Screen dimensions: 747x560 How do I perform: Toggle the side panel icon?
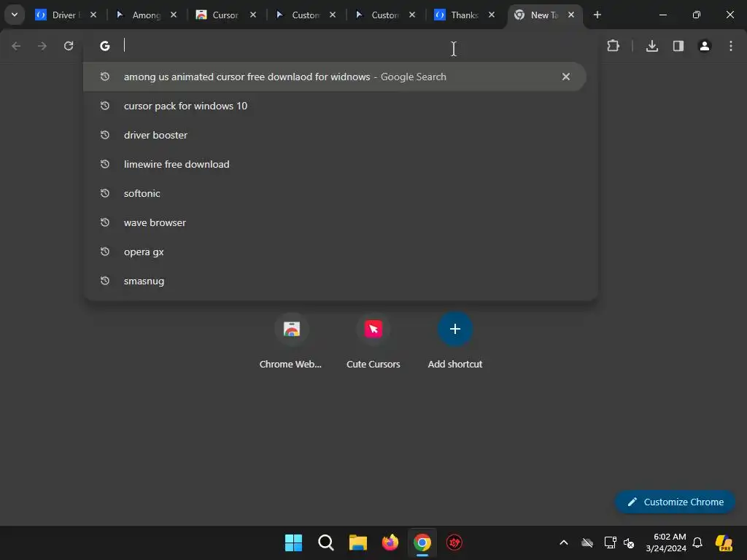coord(678,46)
